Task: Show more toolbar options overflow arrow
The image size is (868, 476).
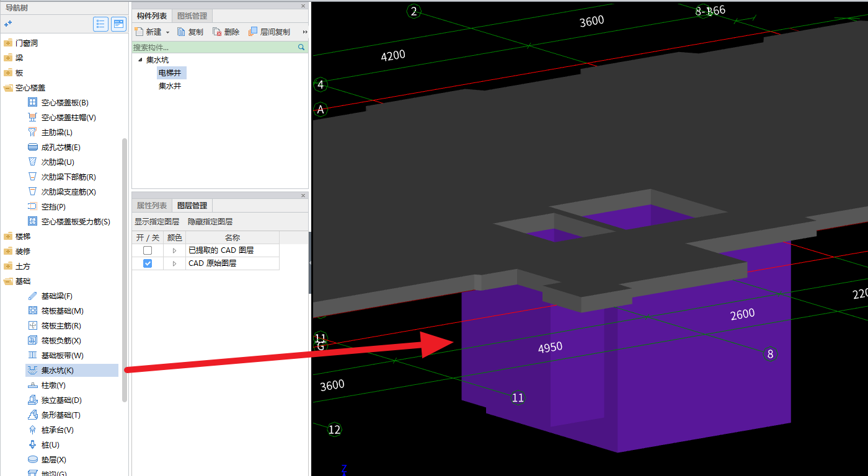Action: pos(304,32)
